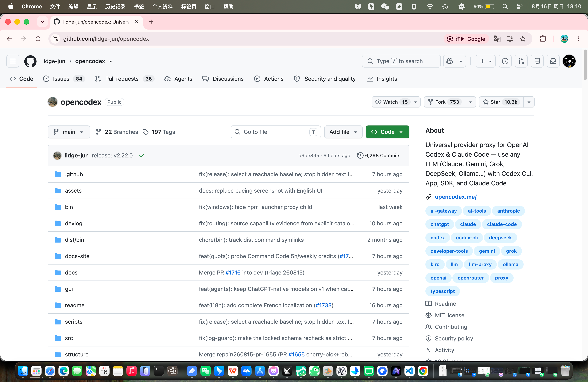Open the create new plus dropdown
The width and height of the screenshot is (588, 382).
pos(485,61)
